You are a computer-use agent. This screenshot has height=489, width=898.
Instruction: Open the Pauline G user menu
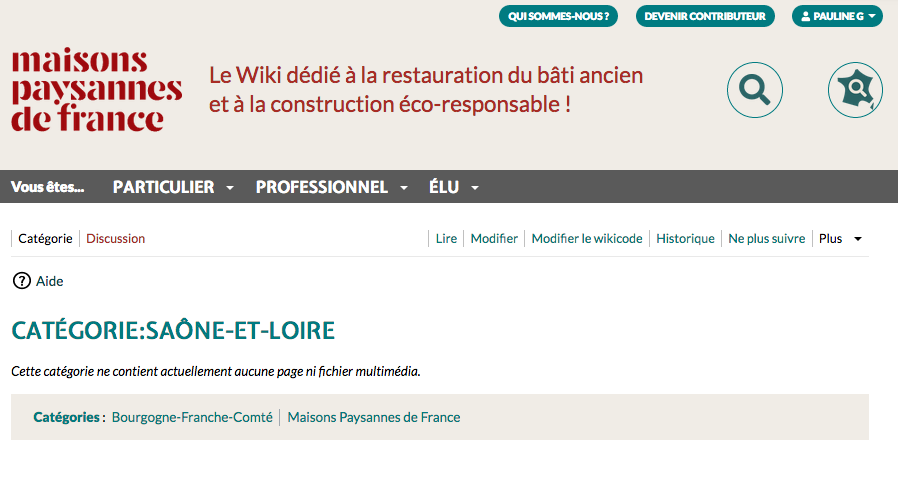coord(837,16)
